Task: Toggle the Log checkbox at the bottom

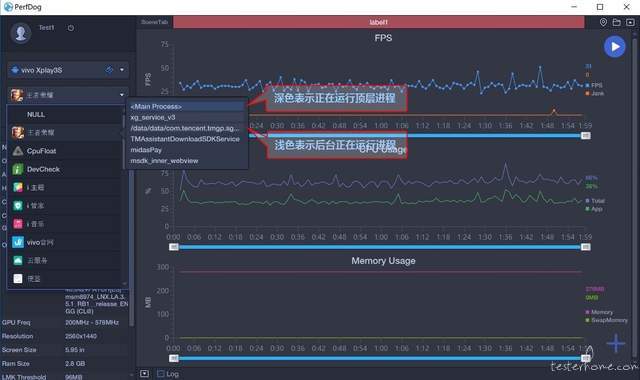Action: coord(161,373)
